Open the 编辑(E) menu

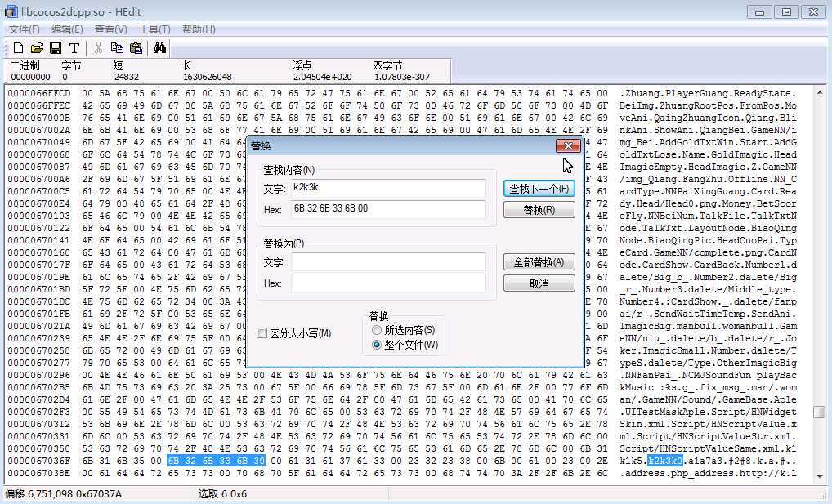67,29
